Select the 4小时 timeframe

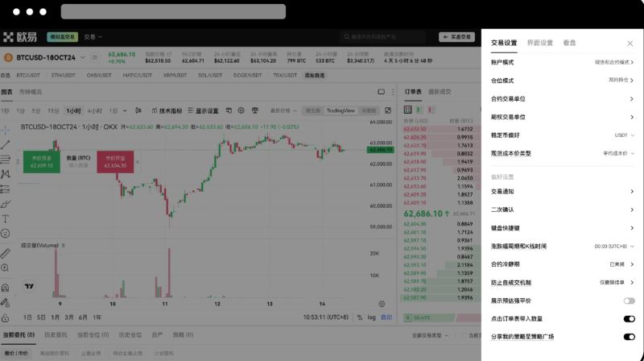click(x=94, y=111)
